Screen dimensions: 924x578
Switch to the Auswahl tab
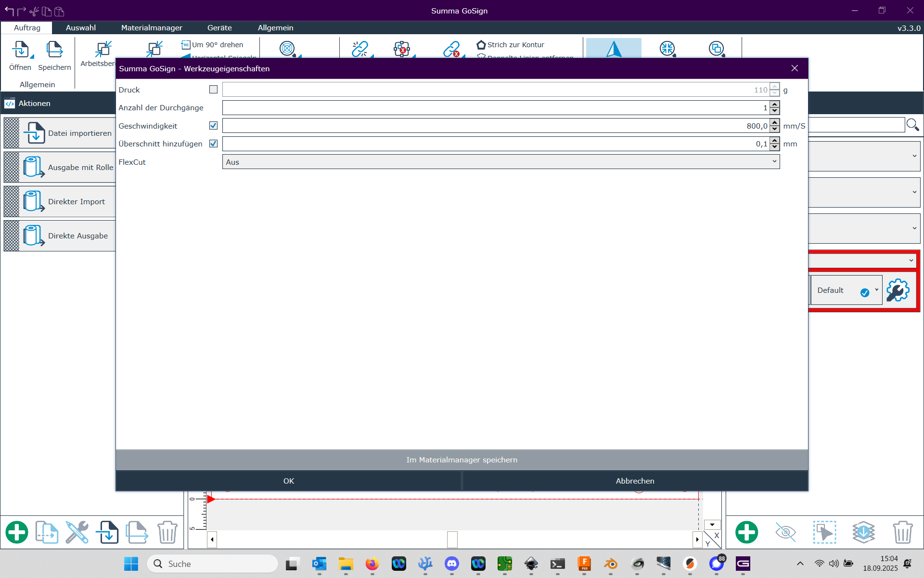coord(81,28)
